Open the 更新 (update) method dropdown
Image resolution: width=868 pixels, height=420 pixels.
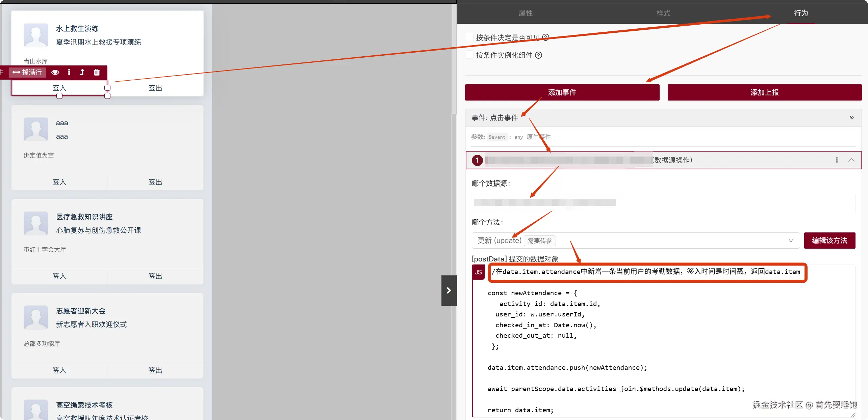[635, 241]
